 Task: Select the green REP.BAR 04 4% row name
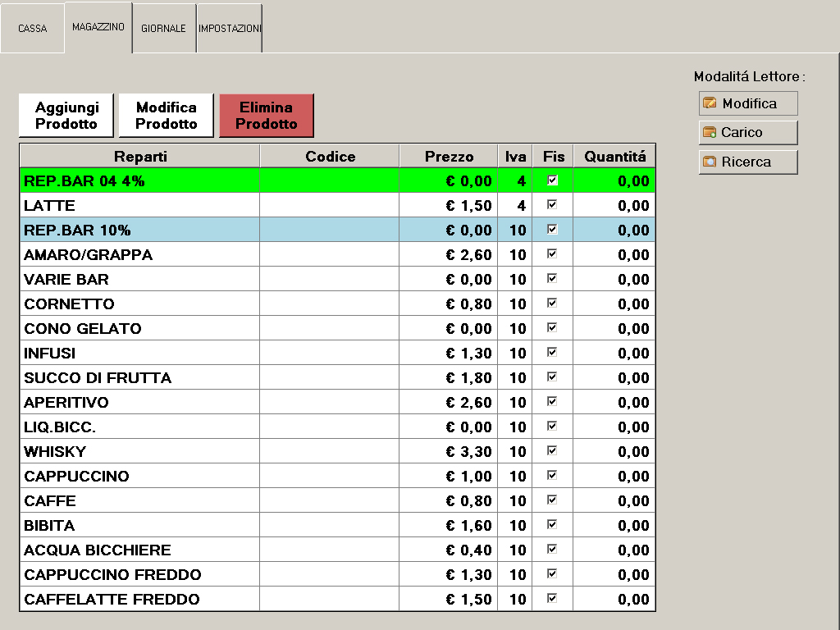(x=84, y=181)
